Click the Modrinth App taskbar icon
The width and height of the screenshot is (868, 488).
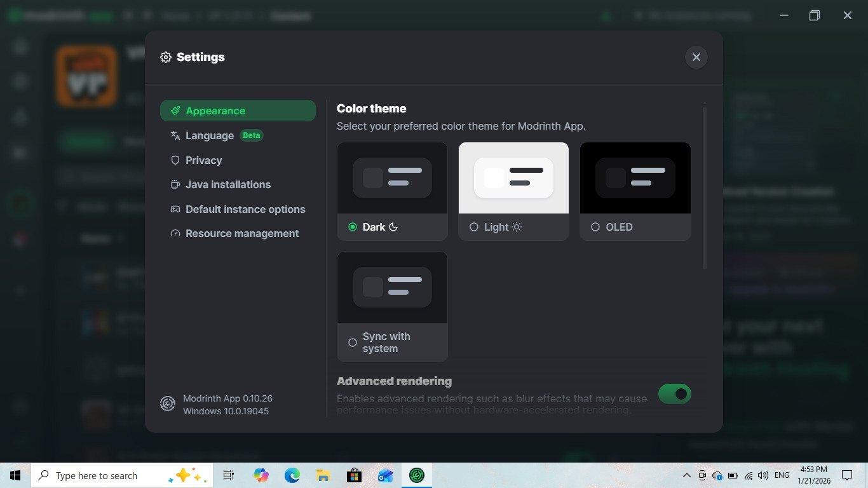416,475
